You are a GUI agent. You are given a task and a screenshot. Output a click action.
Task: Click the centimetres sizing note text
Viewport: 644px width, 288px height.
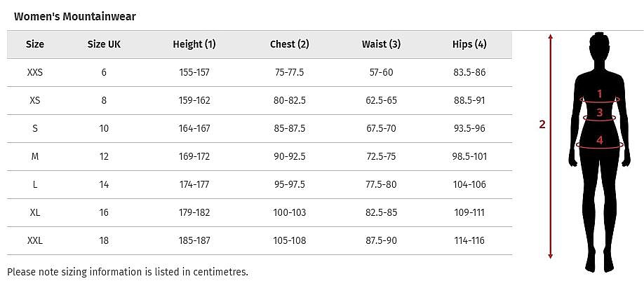coord(128,272)
